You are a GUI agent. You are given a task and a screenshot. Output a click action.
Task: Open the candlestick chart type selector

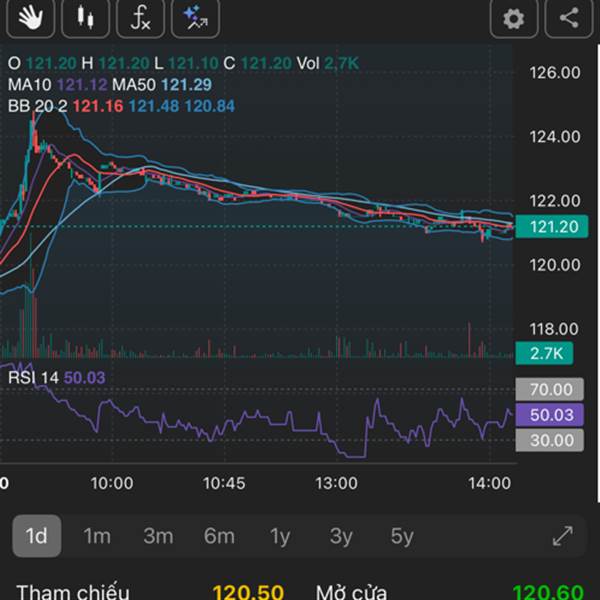[85, 18]
